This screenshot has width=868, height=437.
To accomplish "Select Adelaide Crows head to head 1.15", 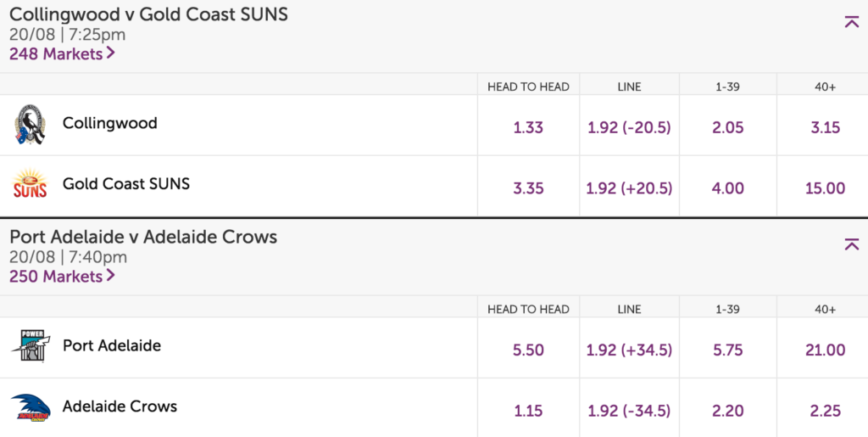I will click(528, 411).
